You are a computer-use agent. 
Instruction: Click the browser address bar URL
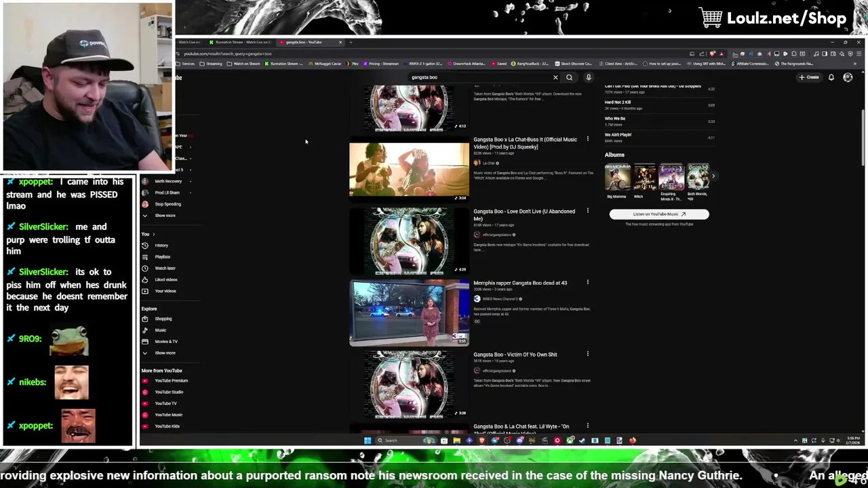tap(228, 54)
